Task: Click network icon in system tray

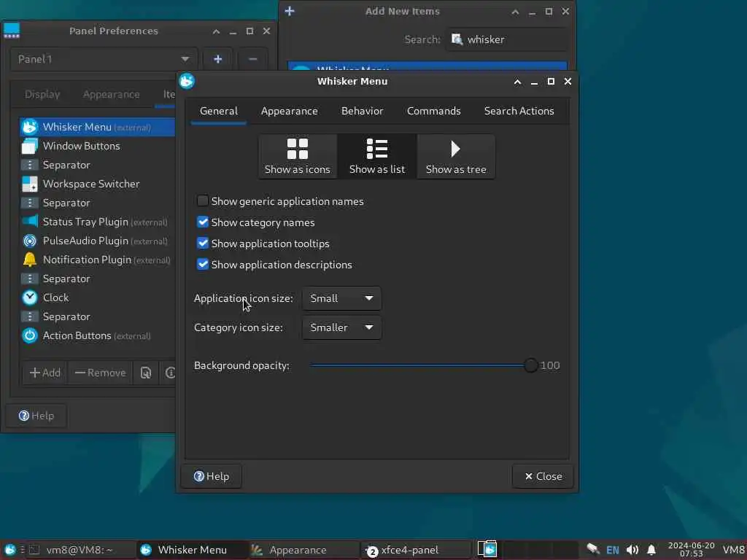Action: (x=592, y=550)
